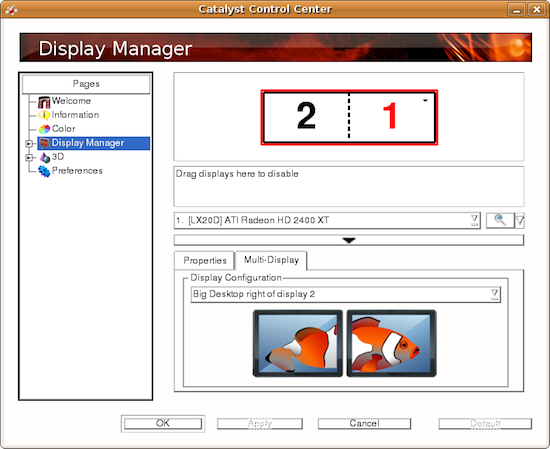Expand the 3D tree node
The height and width of the screenshot is (449, 550).
pos(29,158)
